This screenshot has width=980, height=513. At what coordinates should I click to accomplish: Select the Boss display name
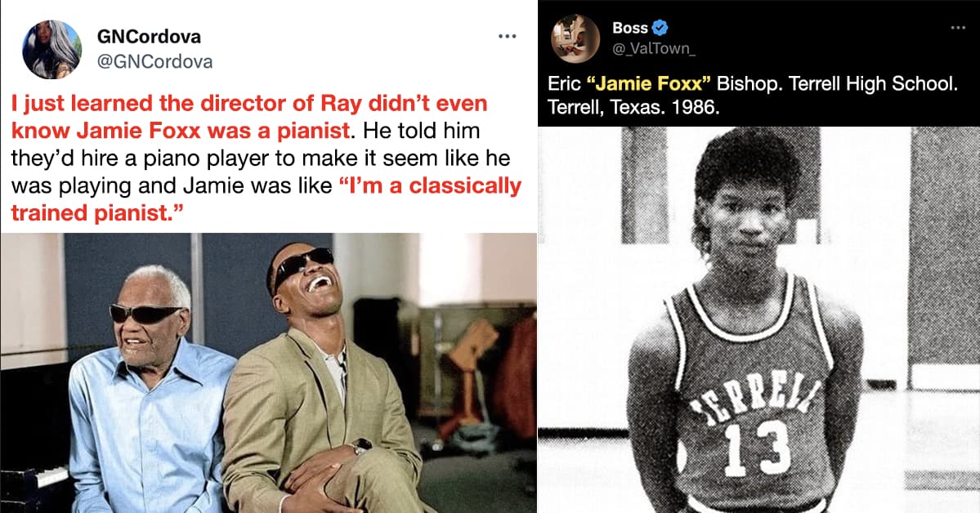[x=630, y=29]
